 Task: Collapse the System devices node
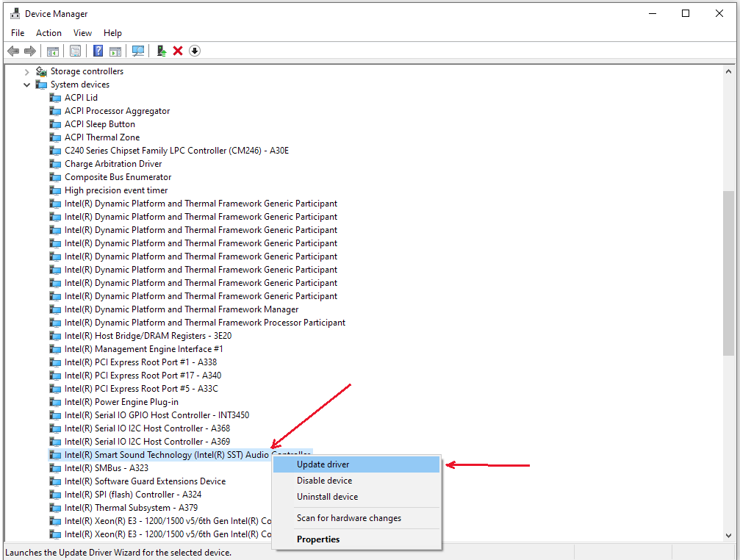click(x=27, y=85)
